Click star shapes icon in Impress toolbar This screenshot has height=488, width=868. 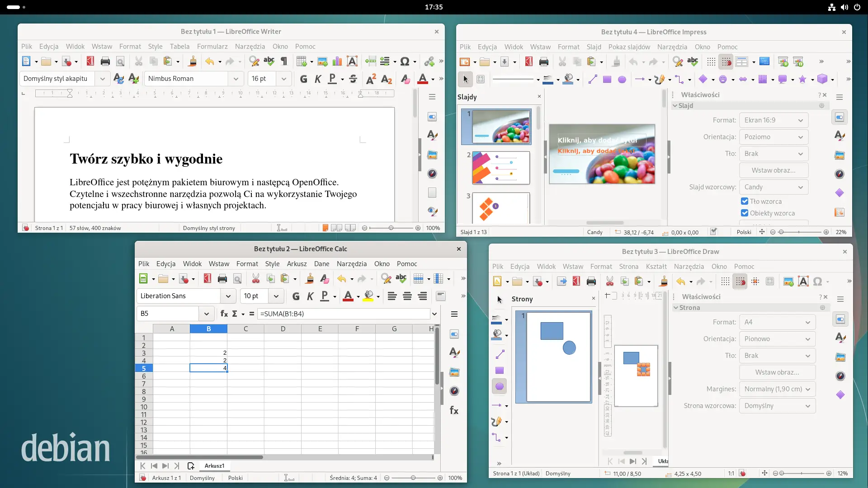click(802, 80)
